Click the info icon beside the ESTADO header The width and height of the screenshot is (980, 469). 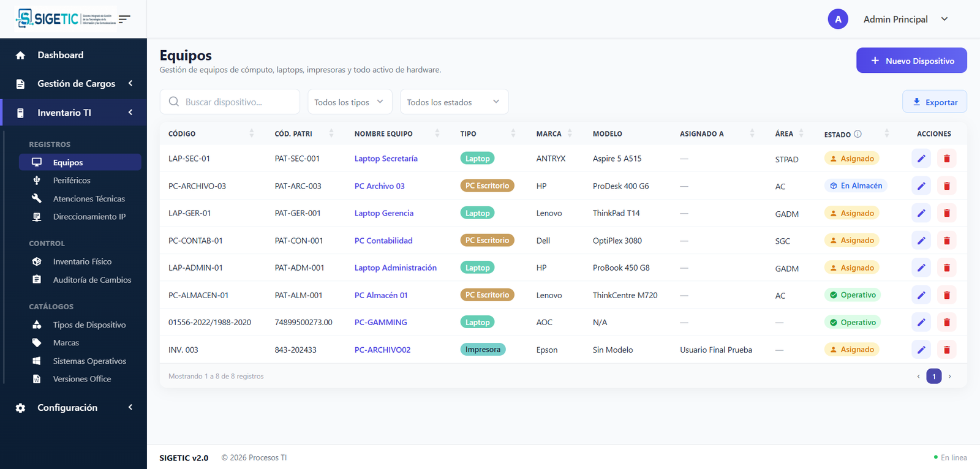point(858,134)
